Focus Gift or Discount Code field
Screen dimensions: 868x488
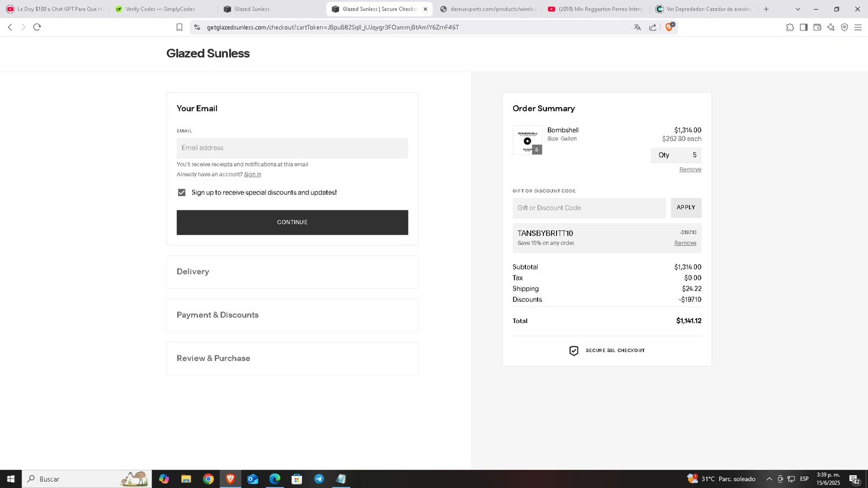pyautogui.click(x=589, y=208)
